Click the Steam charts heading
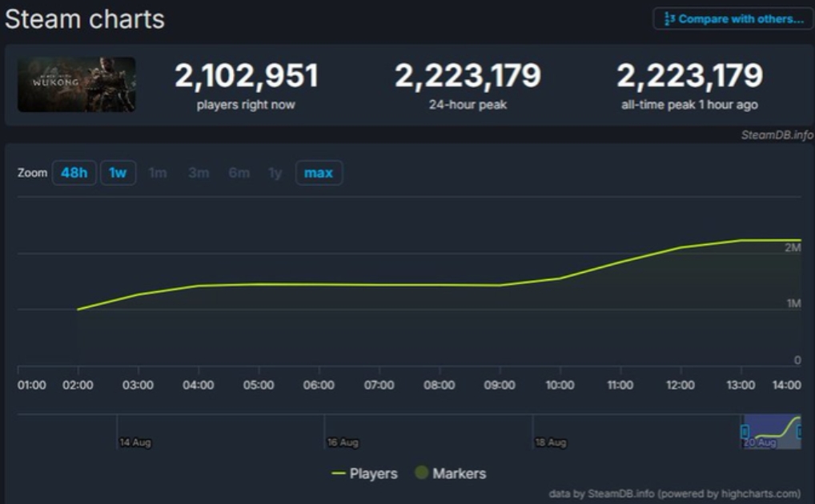The image size is (815, 504). [85, 19]
